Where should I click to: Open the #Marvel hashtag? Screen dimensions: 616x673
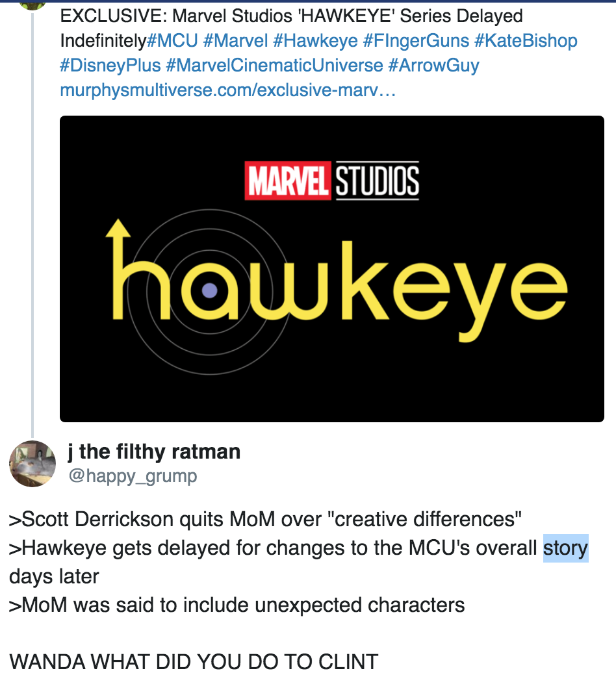[x=235, y=41]
